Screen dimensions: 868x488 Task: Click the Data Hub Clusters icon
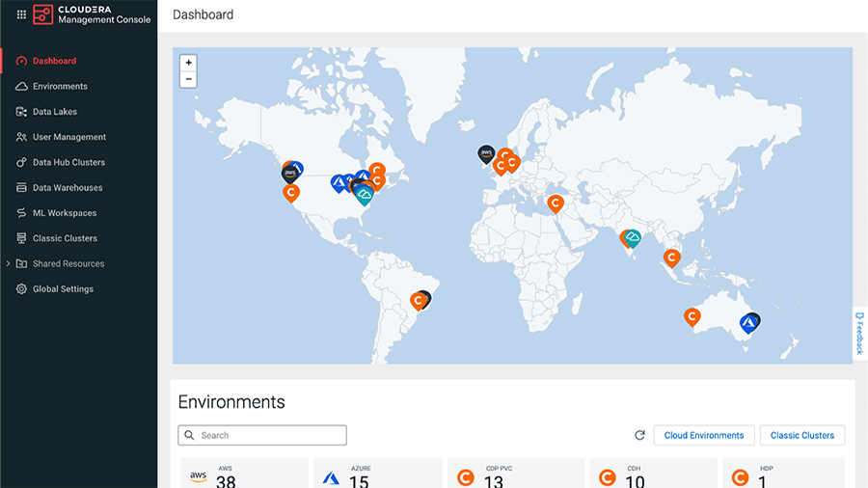21,162
